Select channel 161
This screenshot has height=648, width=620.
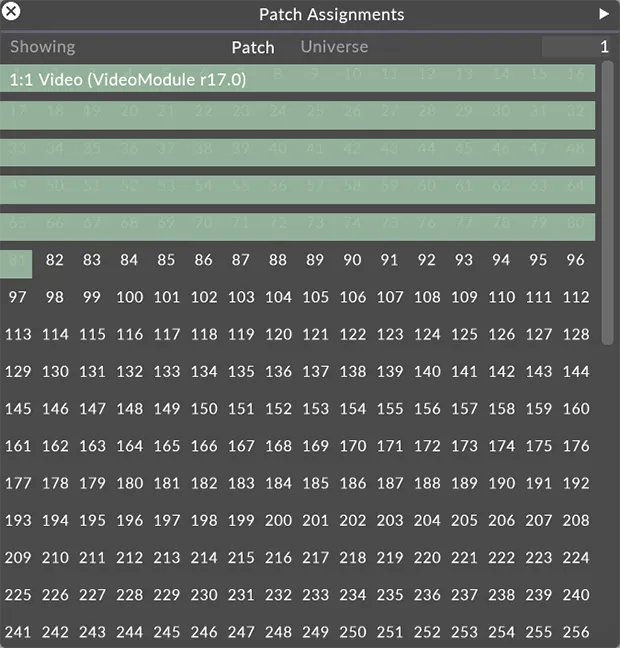[x=18, y=446]
